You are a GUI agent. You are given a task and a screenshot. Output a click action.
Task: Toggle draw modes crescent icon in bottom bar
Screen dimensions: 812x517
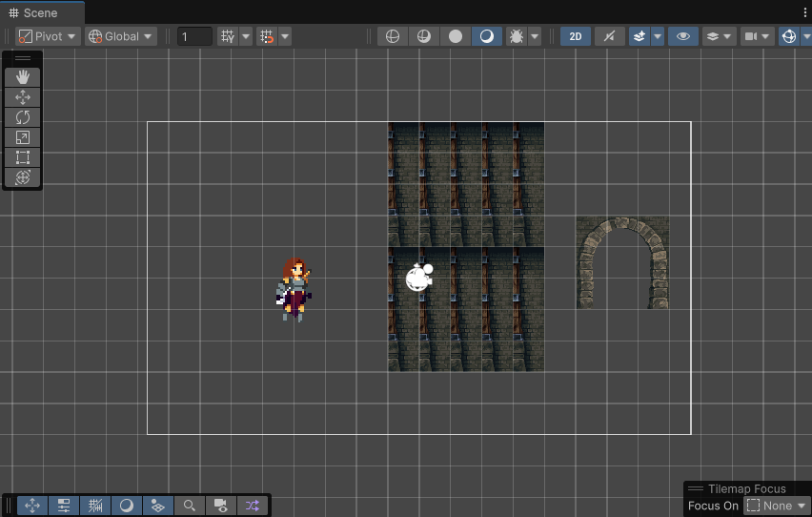(127, 506)
